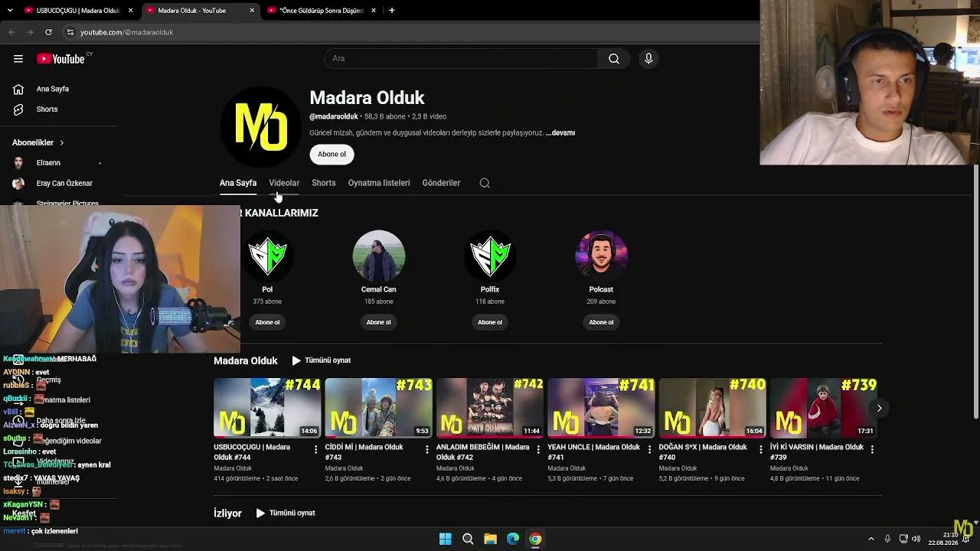Click the microphone icon in system tray
The width and height of the screenshot is (980, 551).
point(887,539)
